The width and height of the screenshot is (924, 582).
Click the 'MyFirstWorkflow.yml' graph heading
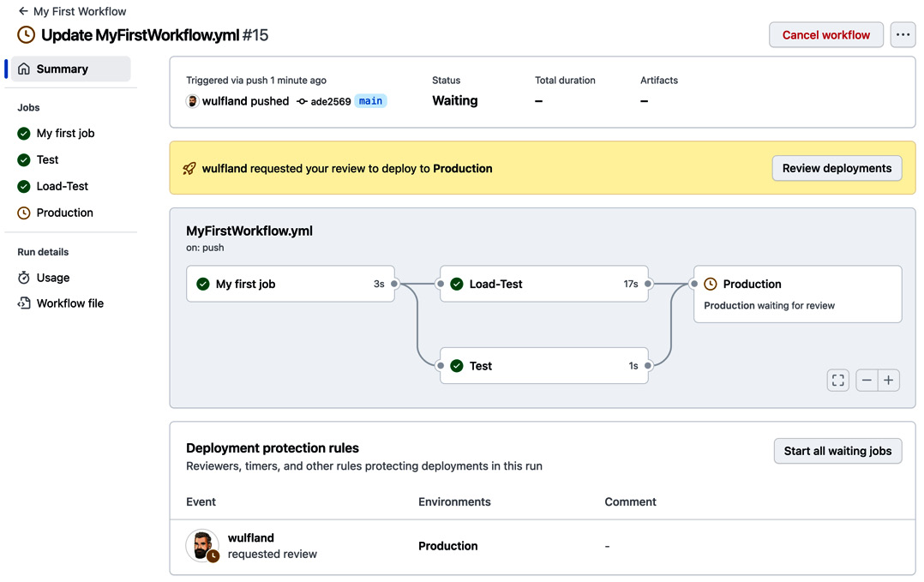pyautogui.click(x=249, y=231)
